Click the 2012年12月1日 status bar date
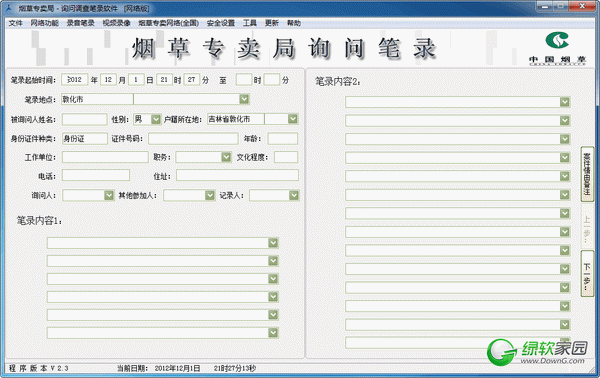This screenshot has width=600, height=378. click(x=178, y=368)
